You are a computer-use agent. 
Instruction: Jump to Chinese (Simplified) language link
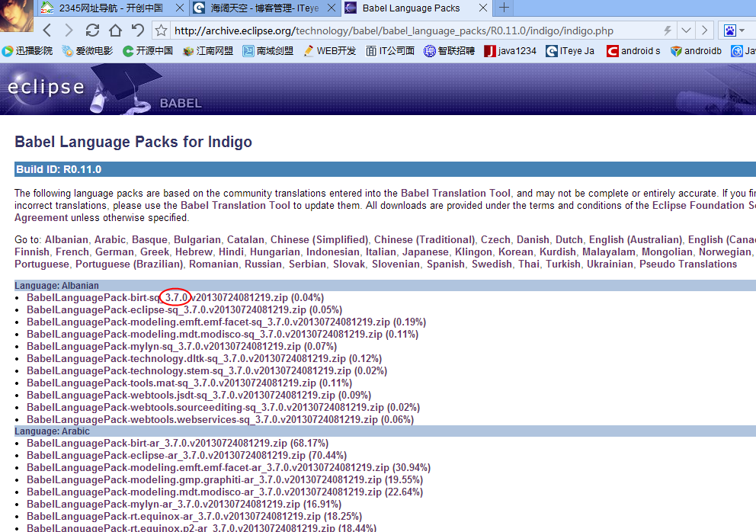(x=319, y=240)
